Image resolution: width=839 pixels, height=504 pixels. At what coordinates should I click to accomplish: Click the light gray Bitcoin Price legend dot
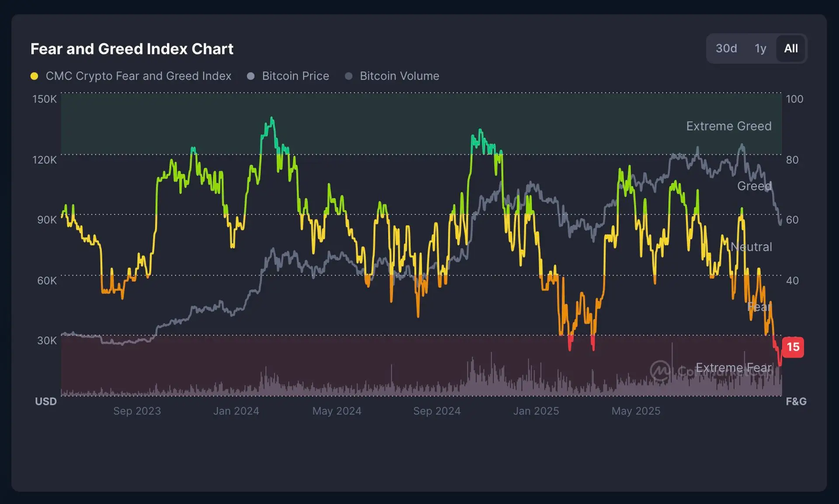pos(251,76)
